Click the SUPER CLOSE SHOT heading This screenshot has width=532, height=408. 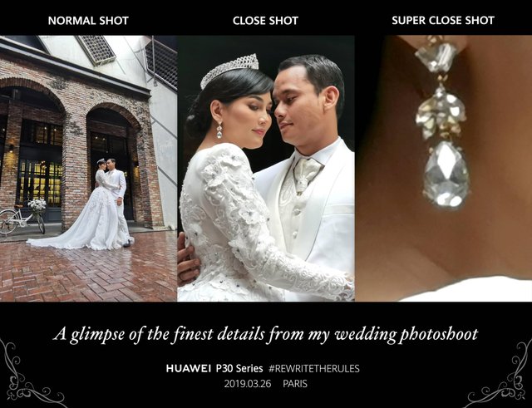[443, 20]
